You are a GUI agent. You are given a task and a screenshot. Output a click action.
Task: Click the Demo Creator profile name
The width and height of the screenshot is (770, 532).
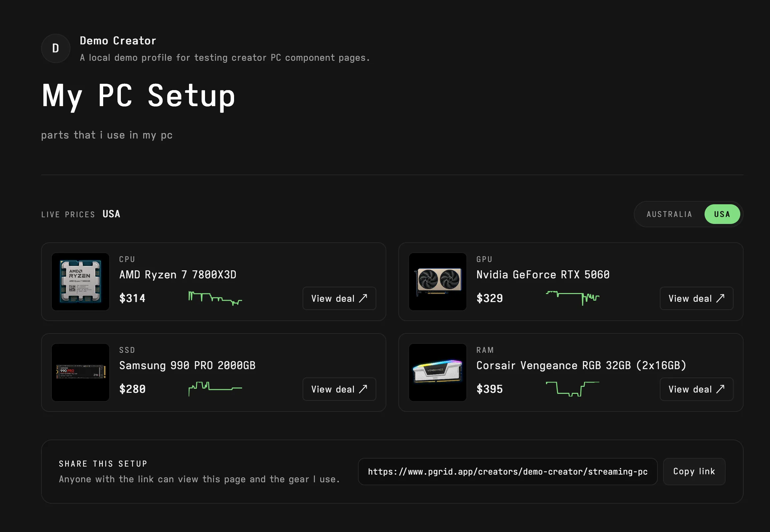tap(118, 41)
